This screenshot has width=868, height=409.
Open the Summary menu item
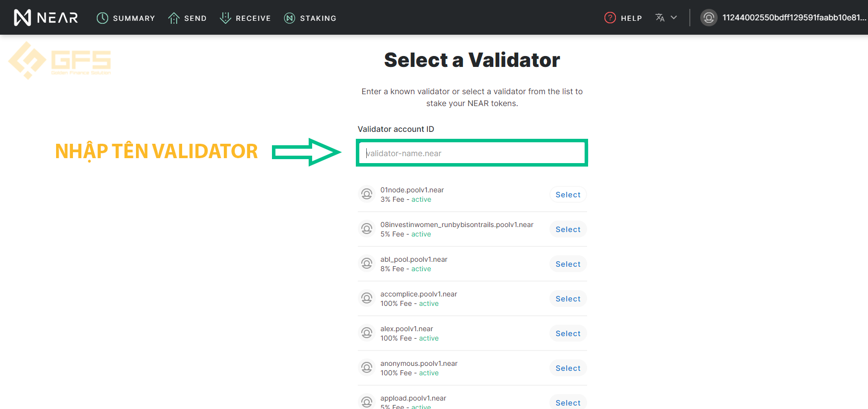126,18
